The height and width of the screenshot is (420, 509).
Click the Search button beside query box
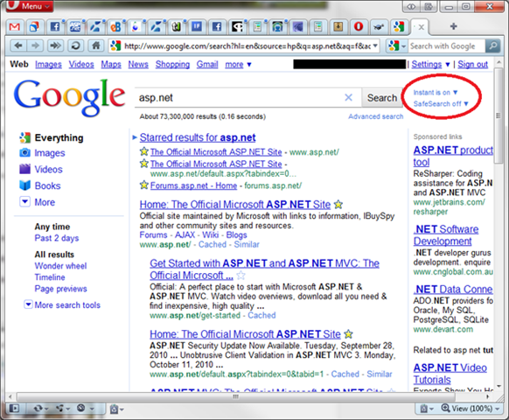[381, 97]
